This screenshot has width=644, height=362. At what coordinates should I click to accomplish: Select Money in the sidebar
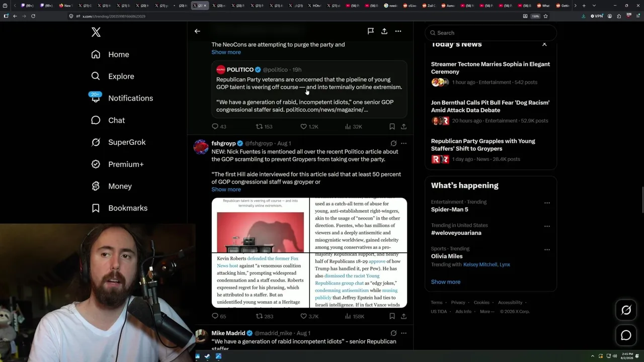click(112, 186)
